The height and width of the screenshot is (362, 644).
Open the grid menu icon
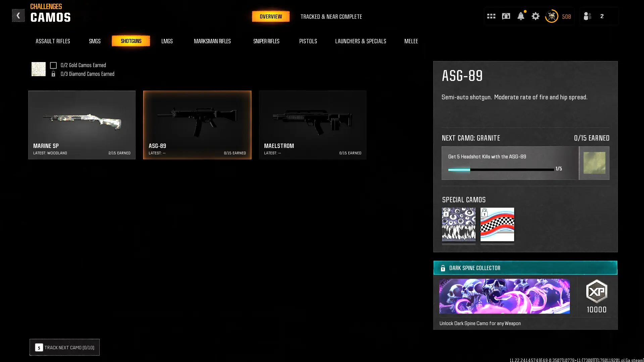[x=491, y=16]
